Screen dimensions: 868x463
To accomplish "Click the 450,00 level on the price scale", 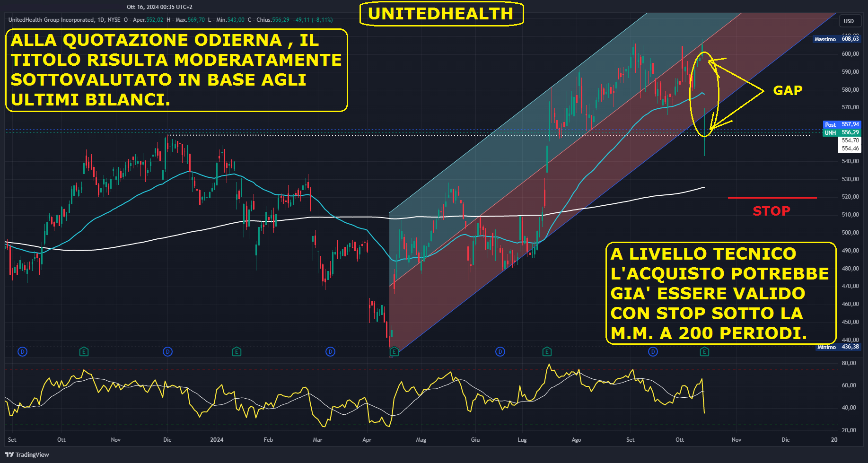I will pos(850,322).
